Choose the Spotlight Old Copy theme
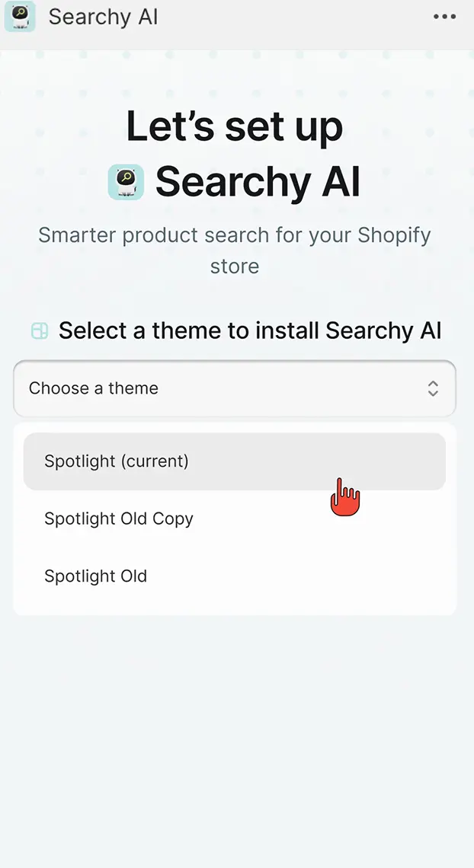This screenshot has height=868, width=474. coord(119,519)
